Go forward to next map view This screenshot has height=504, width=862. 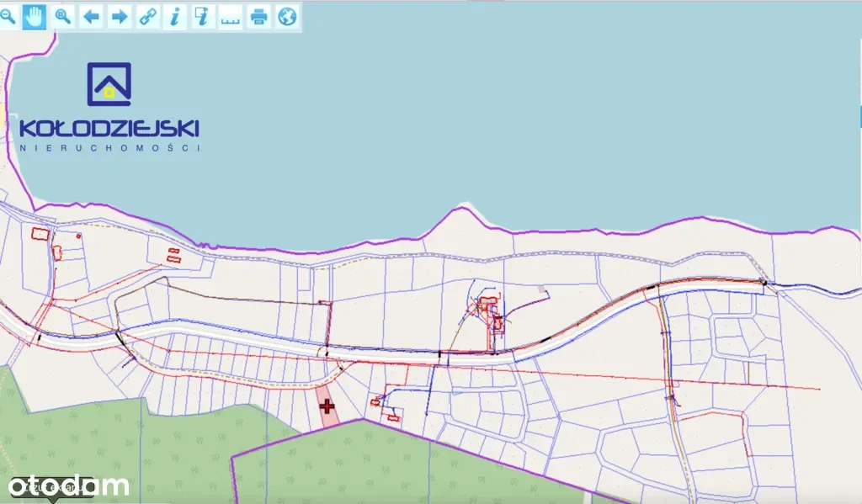coord(120,16)
